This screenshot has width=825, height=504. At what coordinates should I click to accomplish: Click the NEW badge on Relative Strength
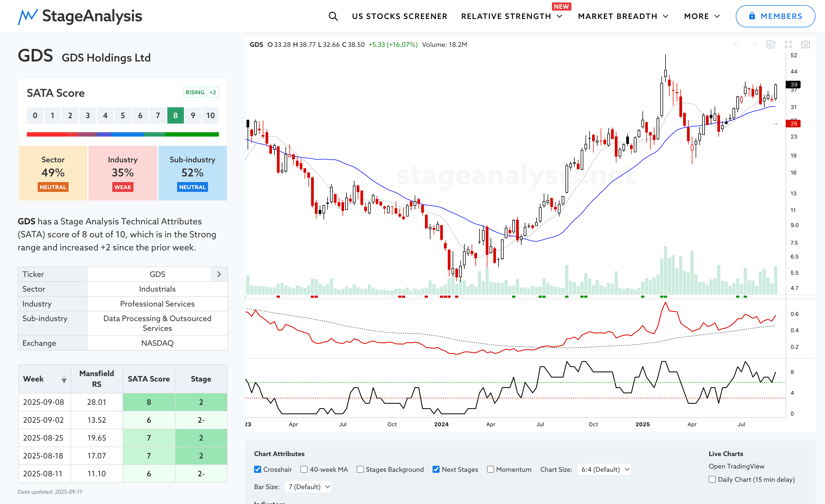[x=561, y=6]
